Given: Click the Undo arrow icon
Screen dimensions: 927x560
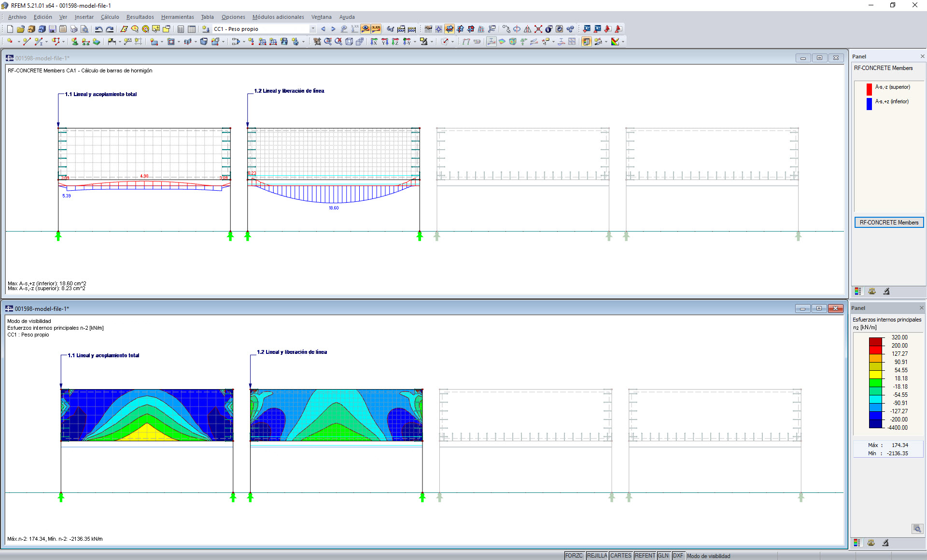Looking at the screenshot, I should tap(98, 29).
